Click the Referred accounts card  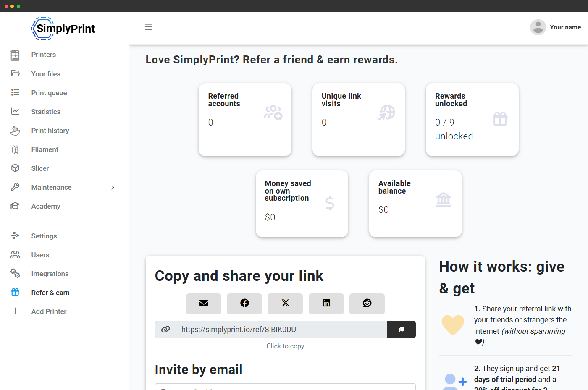pyautogui.click(x=245, y=120)
